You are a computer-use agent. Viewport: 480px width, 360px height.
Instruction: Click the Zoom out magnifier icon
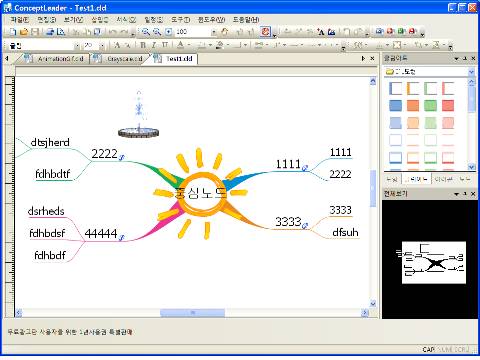point(157,32)
